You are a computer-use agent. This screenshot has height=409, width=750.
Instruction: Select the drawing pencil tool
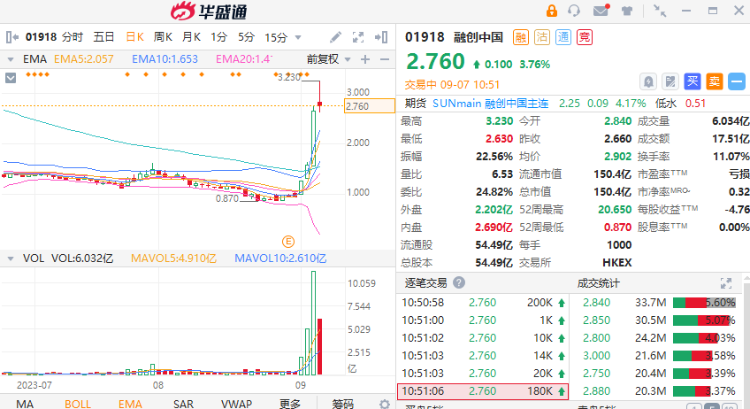point(335,37)
